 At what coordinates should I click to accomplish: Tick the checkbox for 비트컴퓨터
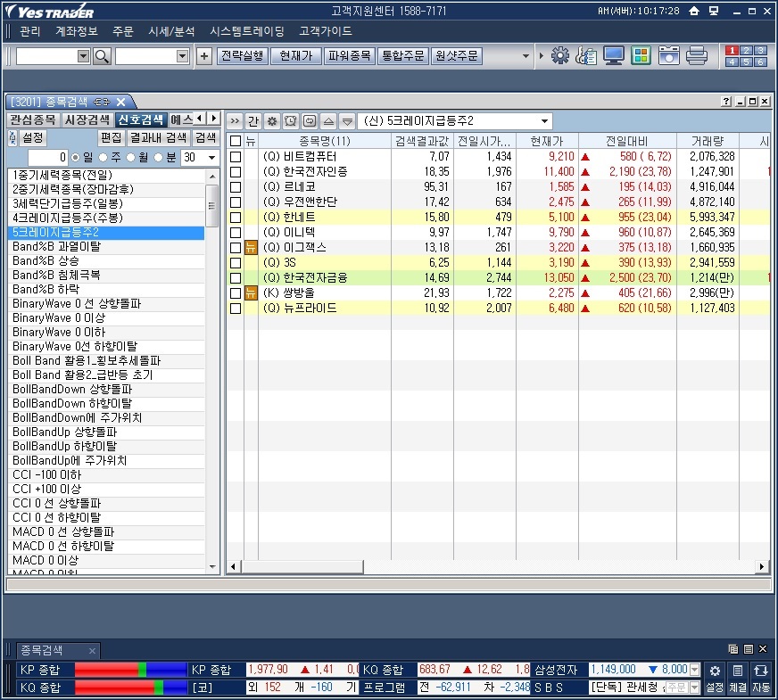(x=236, y=157)
